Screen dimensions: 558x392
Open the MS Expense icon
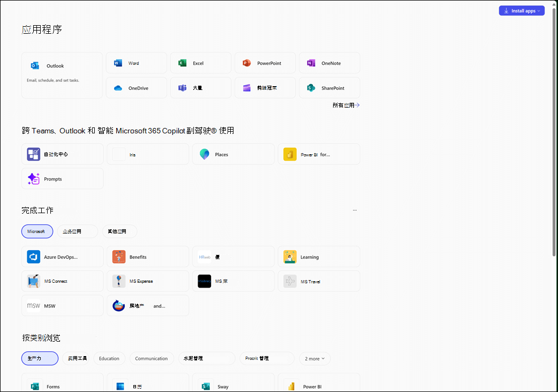(119, 281)
